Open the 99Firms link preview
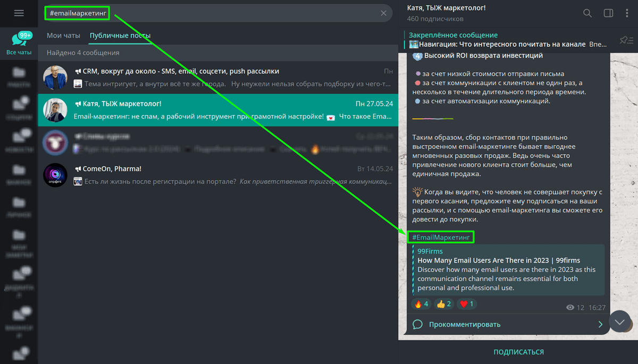638x364 pixels. pyautogui.click(x=508, y=270)
